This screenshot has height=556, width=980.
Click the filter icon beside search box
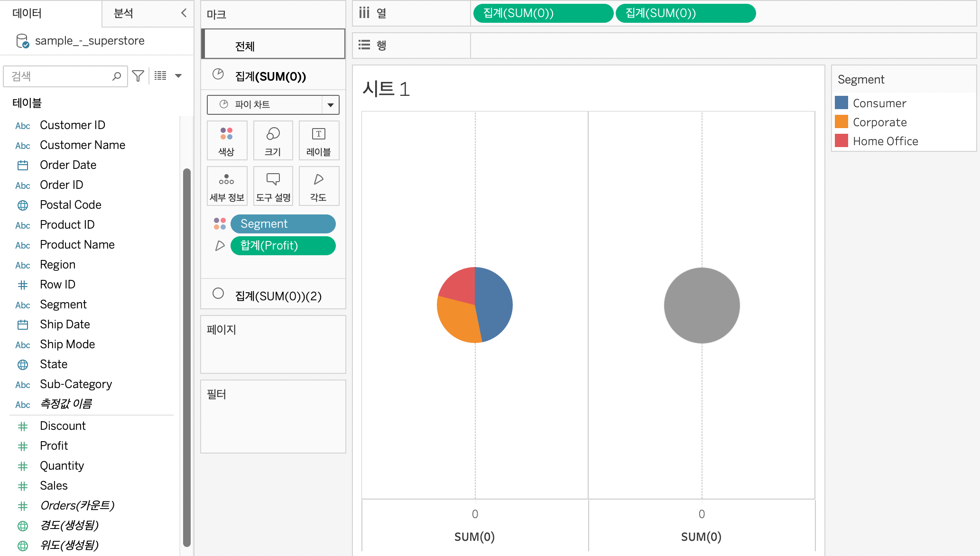coord(138,76)
